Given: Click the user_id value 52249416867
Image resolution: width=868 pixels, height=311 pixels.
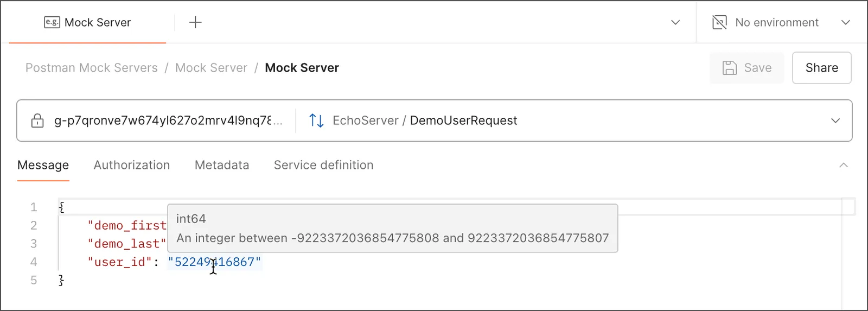Looking at the screenshot, I should (214, 262).
